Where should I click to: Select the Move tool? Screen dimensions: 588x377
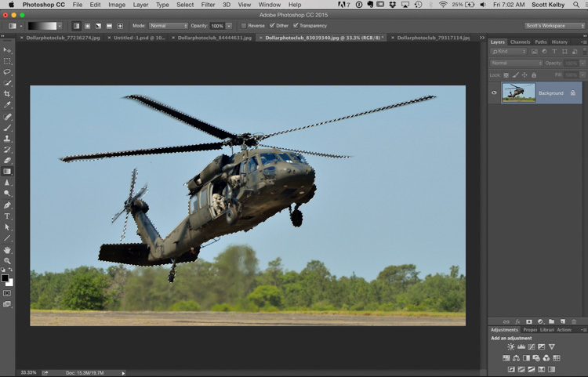(8, 49)
